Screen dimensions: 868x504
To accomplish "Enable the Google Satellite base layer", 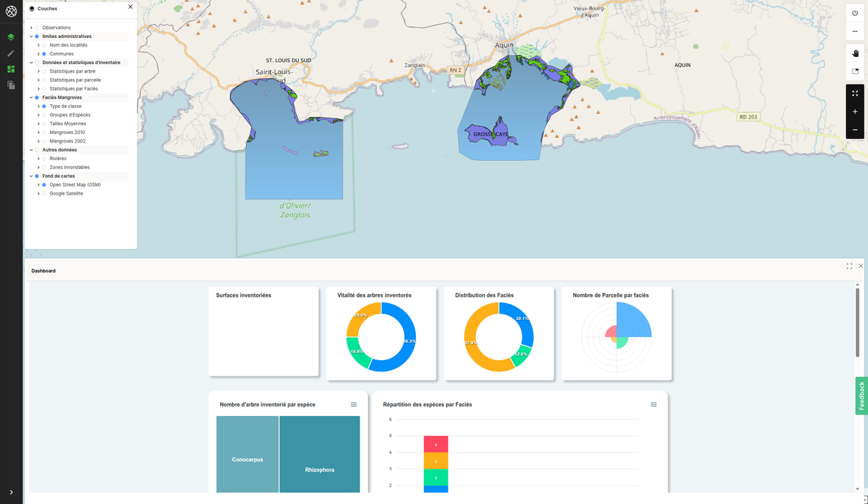I will point(44,194).
